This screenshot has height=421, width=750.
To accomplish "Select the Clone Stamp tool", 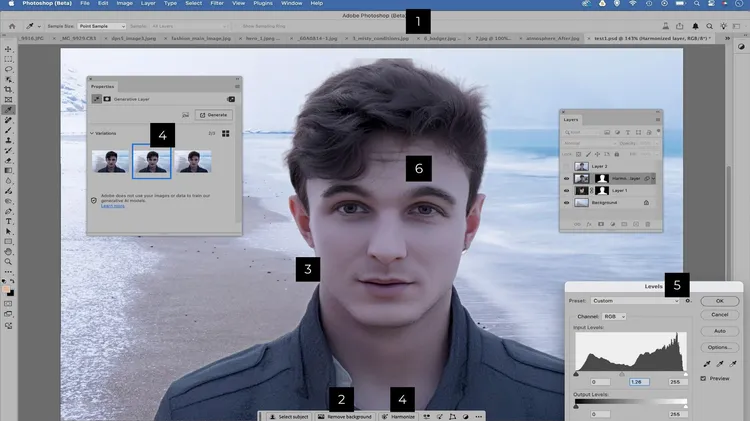I will (8, 140).
